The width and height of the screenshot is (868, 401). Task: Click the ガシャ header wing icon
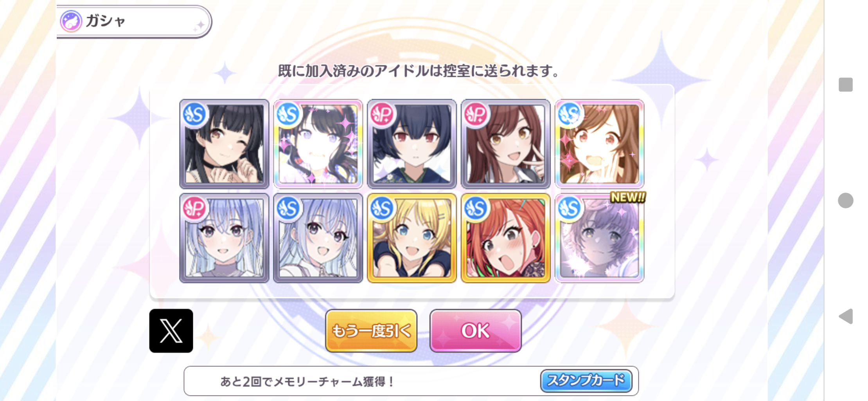click(x=71, y=21)
